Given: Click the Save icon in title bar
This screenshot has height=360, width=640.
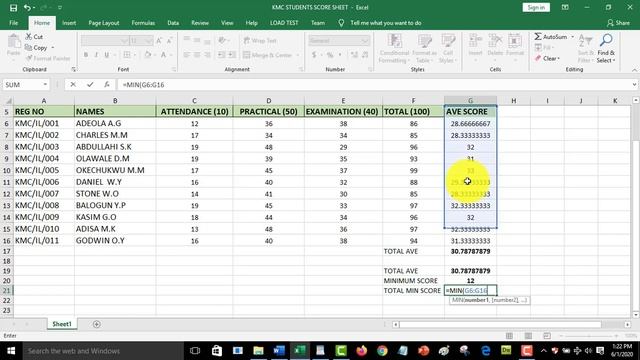Looking at the screenshot, I should [13, 8].
